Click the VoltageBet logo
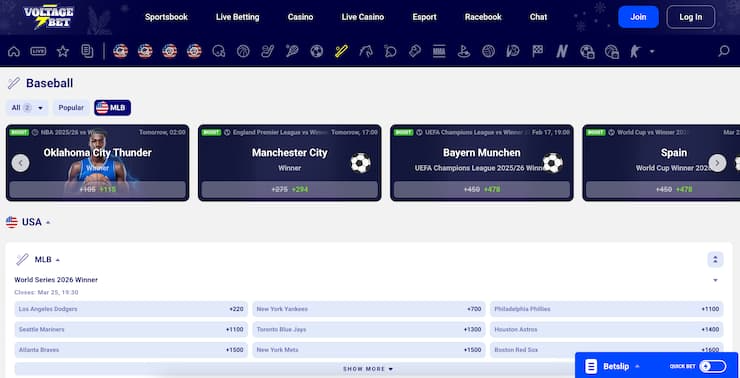 click(x=49, y=17)
